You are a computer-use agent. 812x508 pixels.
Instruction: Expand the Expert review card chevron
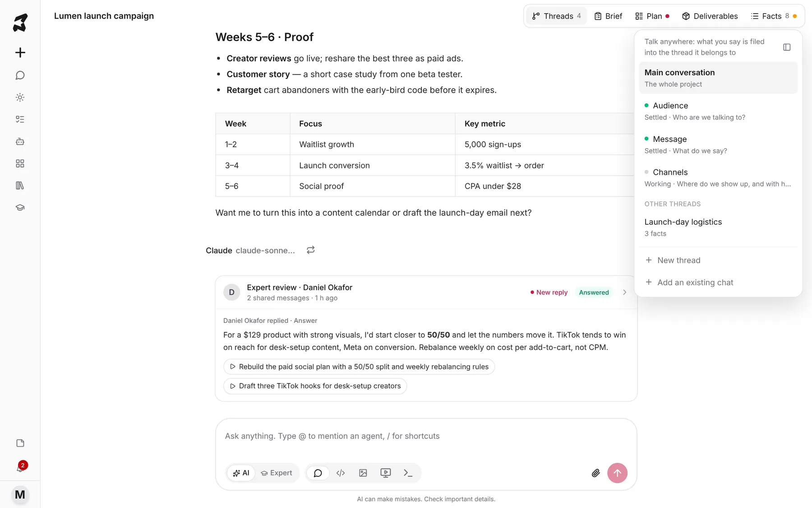[x=624, y=292]
